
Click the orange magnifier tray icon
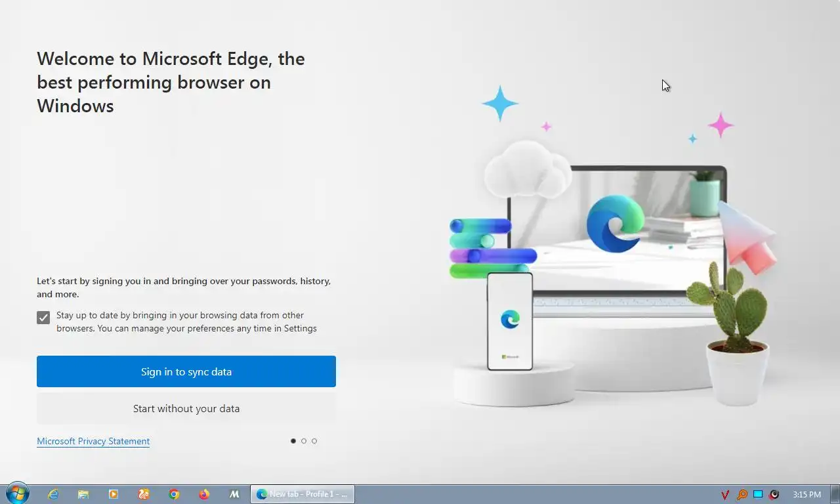[742, 495]
